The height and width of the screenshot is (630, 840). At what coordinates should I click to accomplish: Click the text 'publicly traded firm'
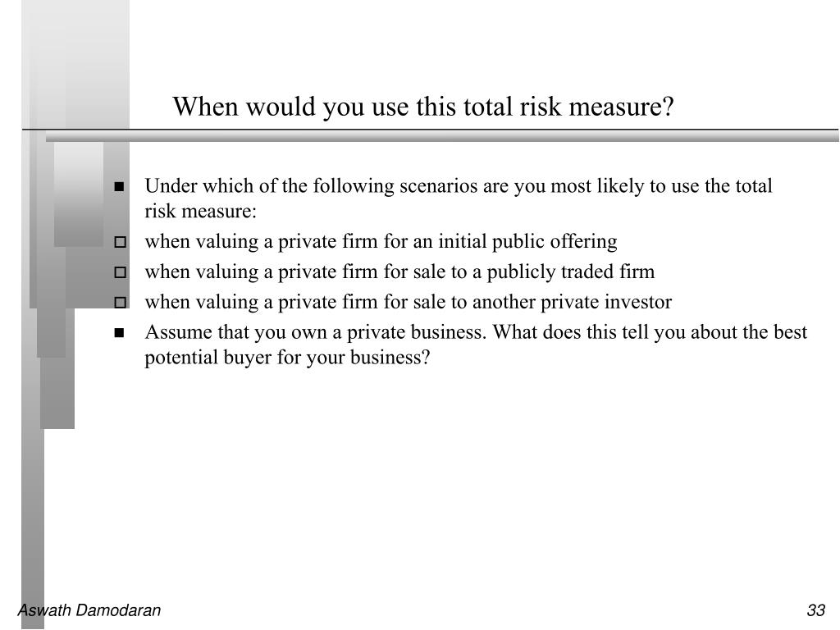pos(571,272)
